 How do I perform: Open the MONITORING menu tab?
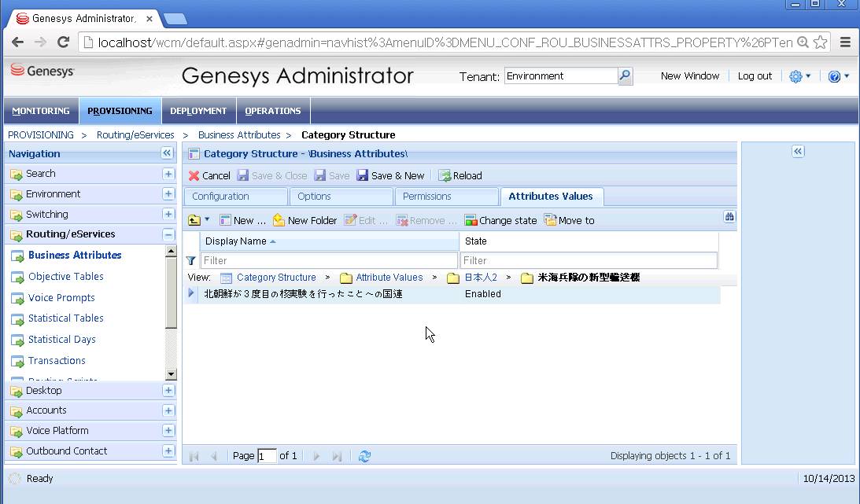point(41,111)
